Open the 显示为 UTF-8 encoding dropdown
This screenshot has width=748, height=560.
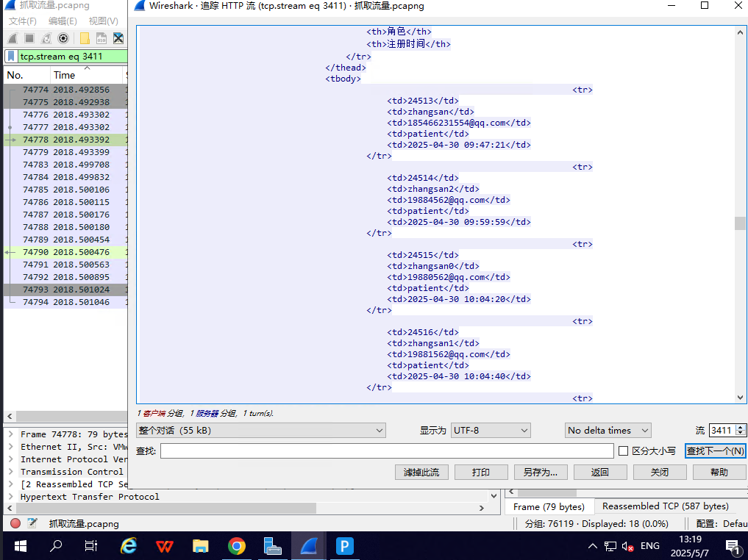point(491,431)
